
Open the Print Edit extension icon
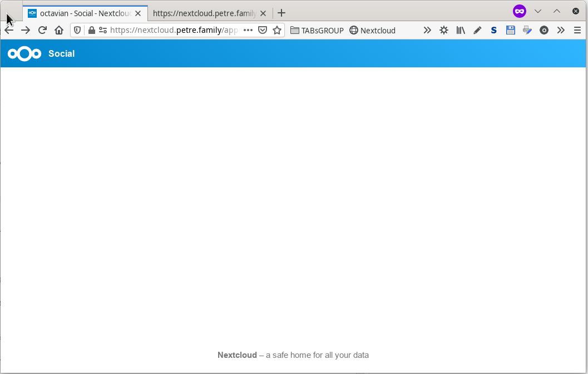pos(527,30)
